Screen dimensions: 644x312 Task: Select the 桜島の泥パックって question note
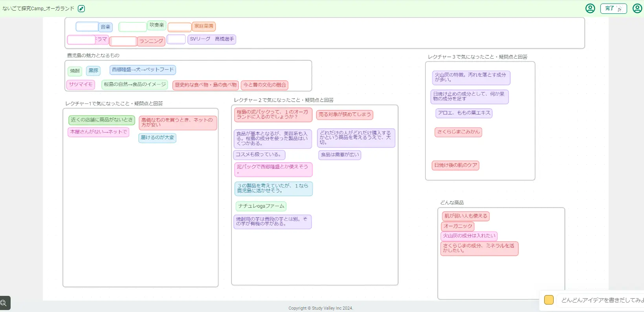click(273, 114)
